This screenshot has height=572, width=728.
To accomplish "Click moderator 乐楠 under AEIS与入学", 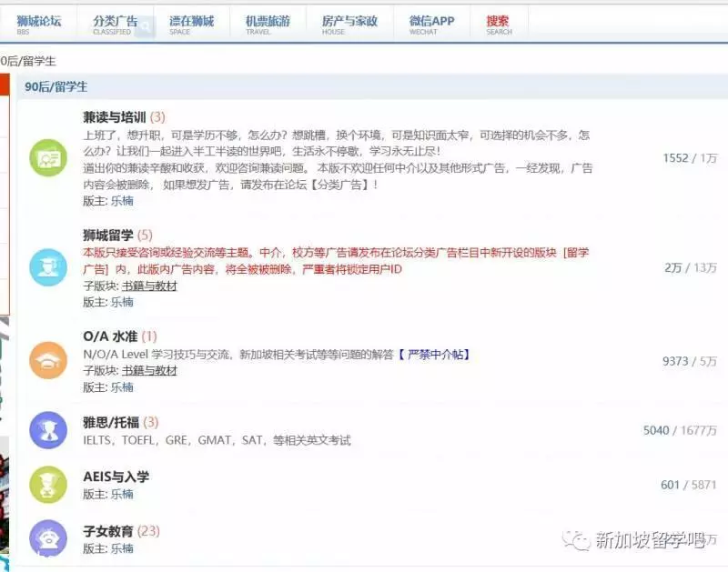I will (x=122, y=494).
